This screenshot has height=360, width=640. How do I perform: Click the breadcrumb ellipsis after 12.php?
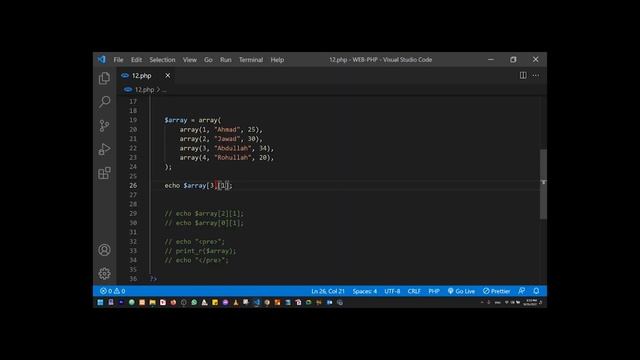[164, 90]
